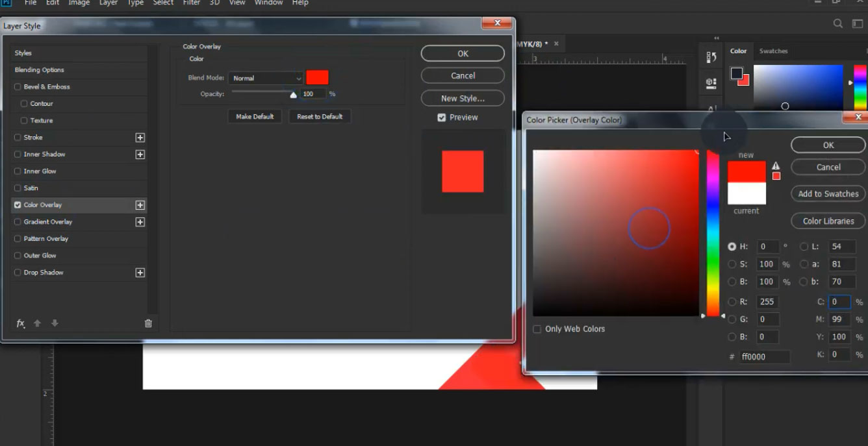Click the plus icon beside Drop Shadow
Image resolution: width=868 pixels, height=446 pixels.
pos(140,273)
